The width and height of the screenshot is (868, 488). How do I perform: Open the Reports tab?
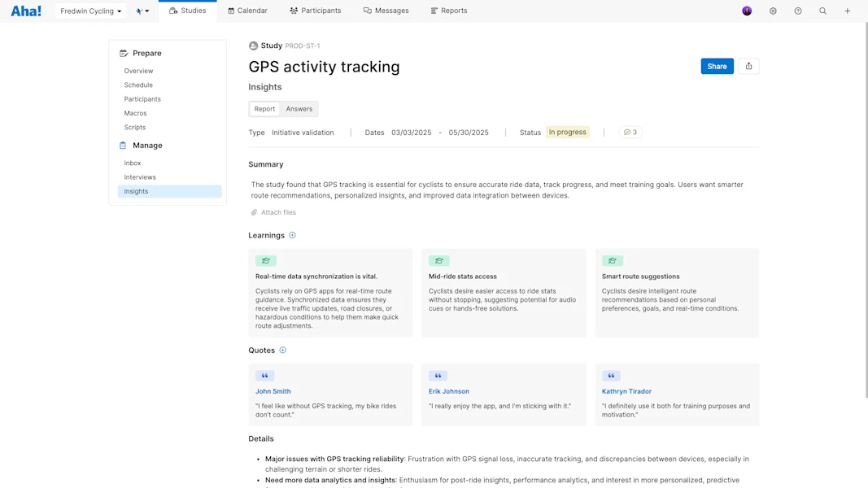pos(449,11)
